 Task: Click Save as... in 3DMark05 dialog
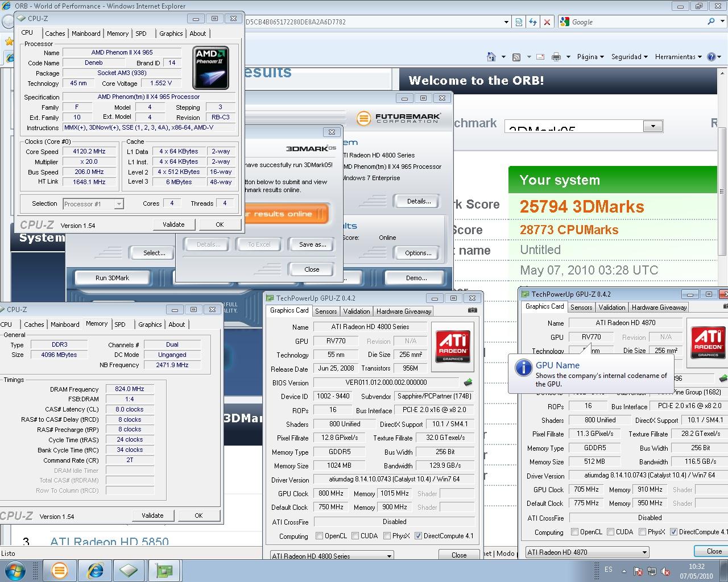point(312,244)
